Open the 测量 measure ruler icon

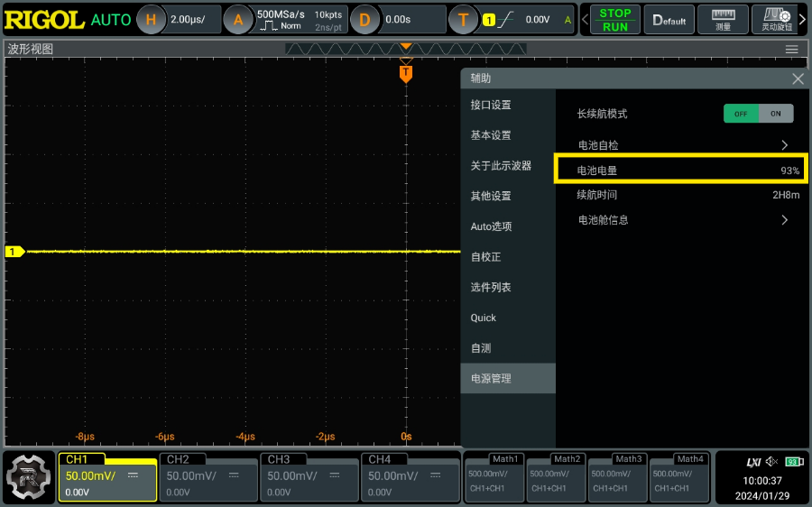pyautogui.click(x=723, y=19)
